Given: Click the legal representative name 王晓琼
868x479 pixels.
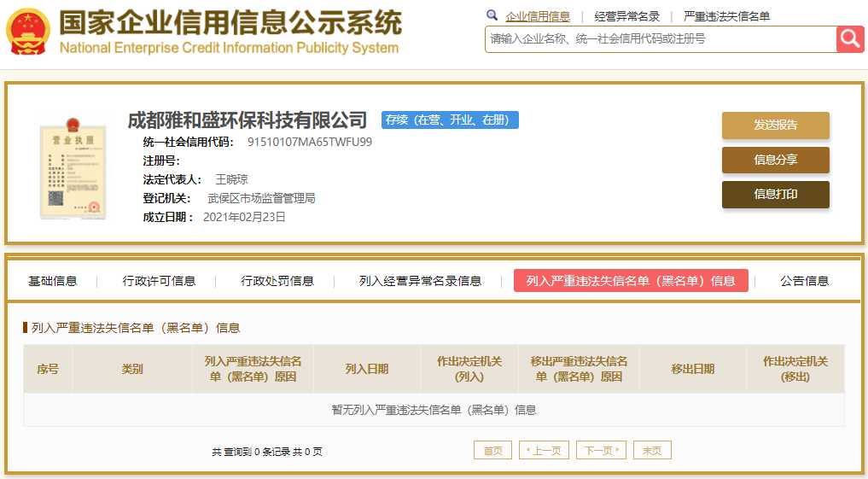Looking at the screenshot, I should [231, 179].
